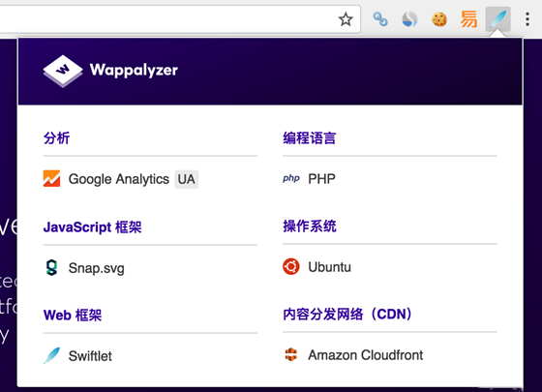Click the orange 易 extension icon
The image size is (542, 392).
(x=468, y=19)
